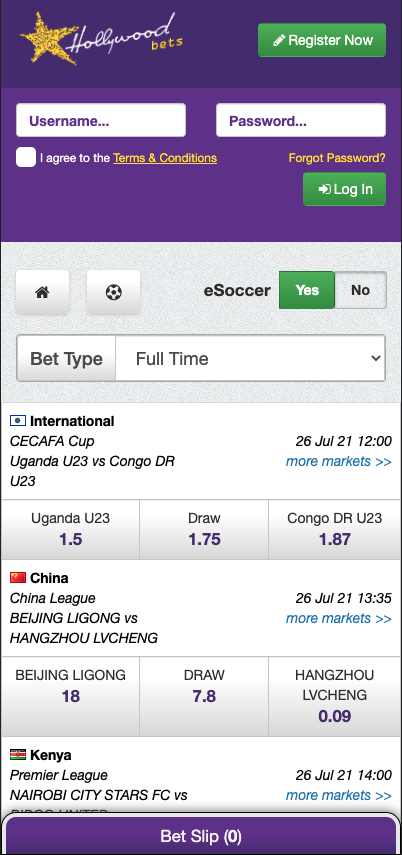Select Uganda U23 odds 1.5
The height and width of the screenshot is (855, 402).
[x=70, y=529]
